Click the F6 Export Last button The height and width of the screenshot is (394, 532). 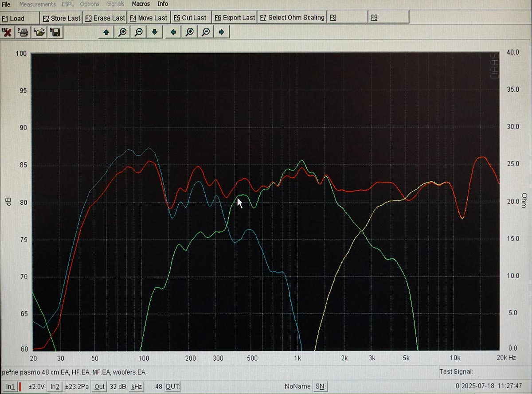pyautogui.click(x=235, y=18)
